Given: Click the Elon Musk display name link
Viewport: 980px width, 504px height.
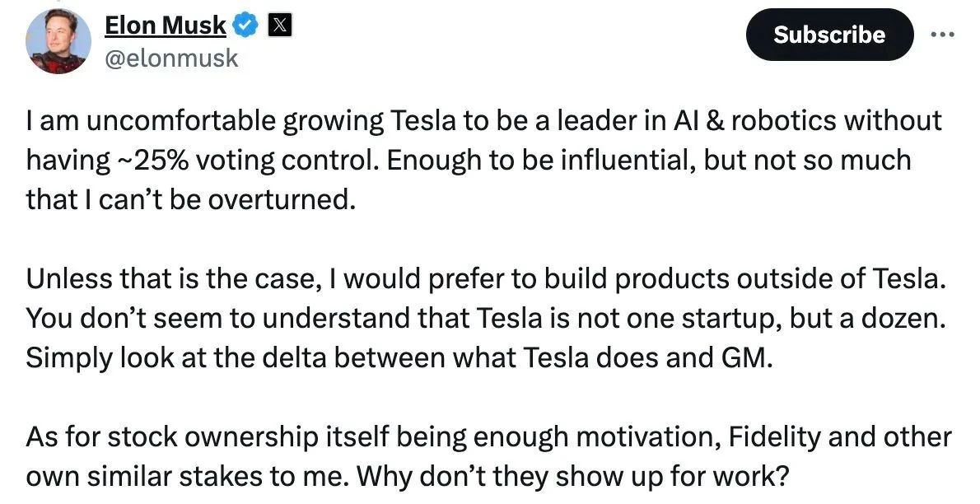Looking at the screenshot, I should click(x=165, y=25).
